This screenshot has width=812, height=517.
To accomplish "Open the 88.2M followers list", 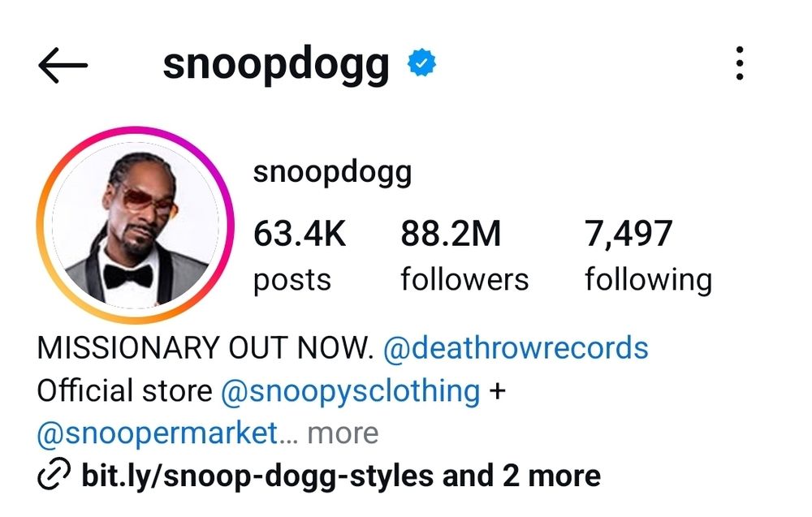I will pos(464,255).
